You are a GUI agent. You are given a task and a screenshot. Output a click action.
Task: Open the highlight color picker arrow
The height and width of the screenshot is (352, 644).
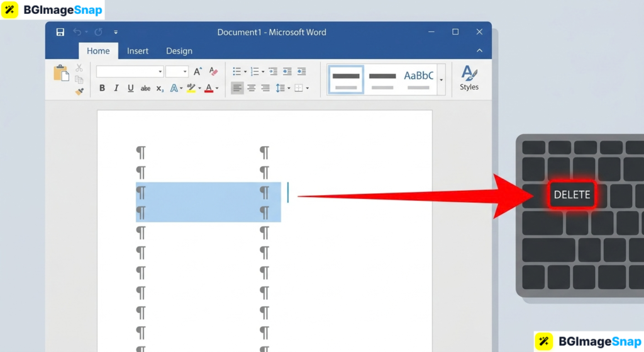point(199,88)
